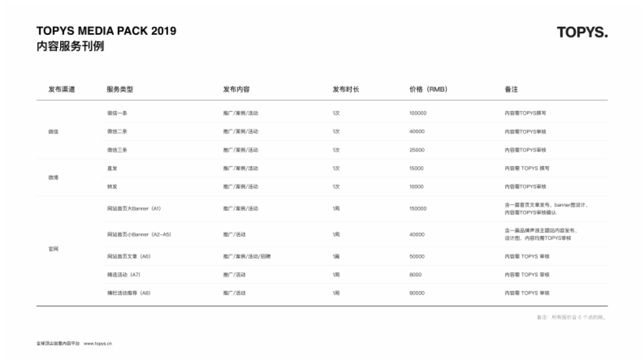Click the 发布渠道 column header
The width and height of the screenshot is (644, 364).
62,90
